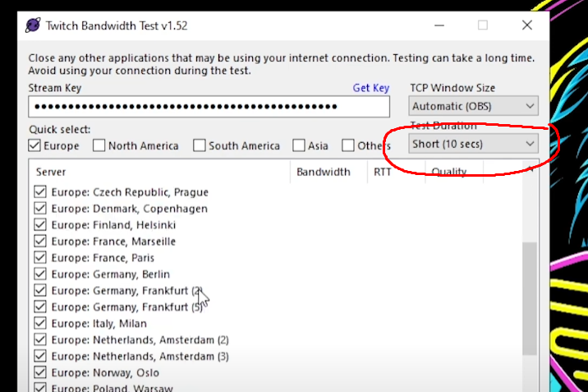
Task: Click the Stream Key input field
Action: click(209, 107)
